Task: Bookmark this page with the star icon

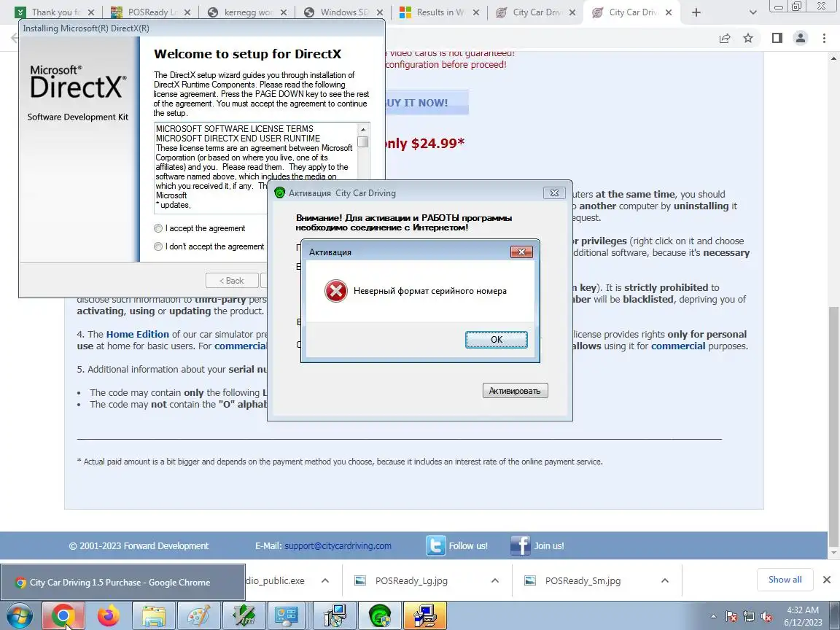Action: (748, 38)
